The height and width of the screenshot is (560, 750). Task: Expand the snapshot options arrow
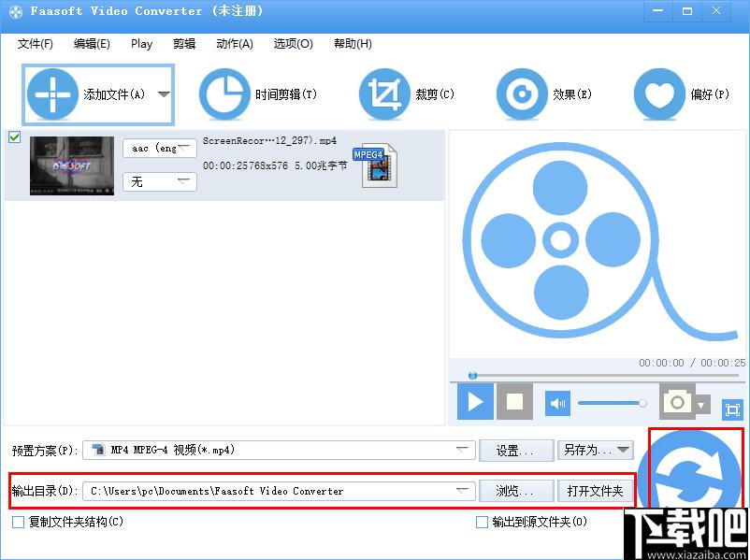tap(701, 406)
